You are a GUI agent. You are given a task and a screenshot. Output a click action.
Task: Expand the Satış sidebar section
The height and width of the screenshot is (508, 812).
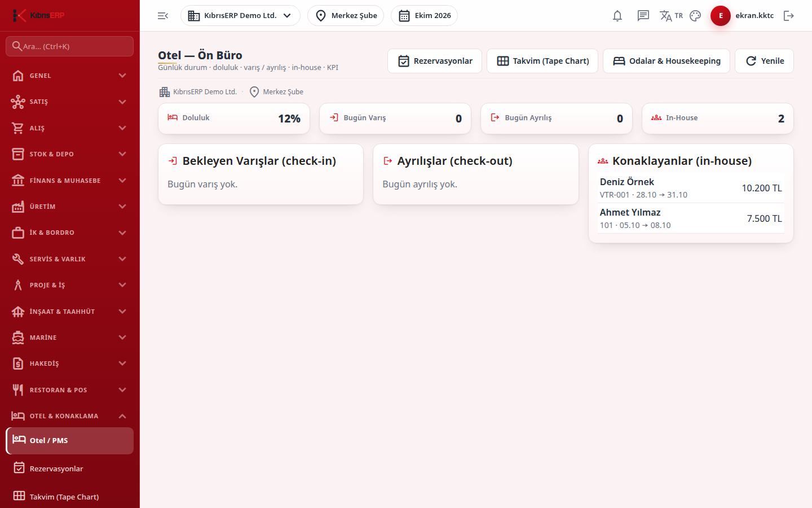click(69, 102)
